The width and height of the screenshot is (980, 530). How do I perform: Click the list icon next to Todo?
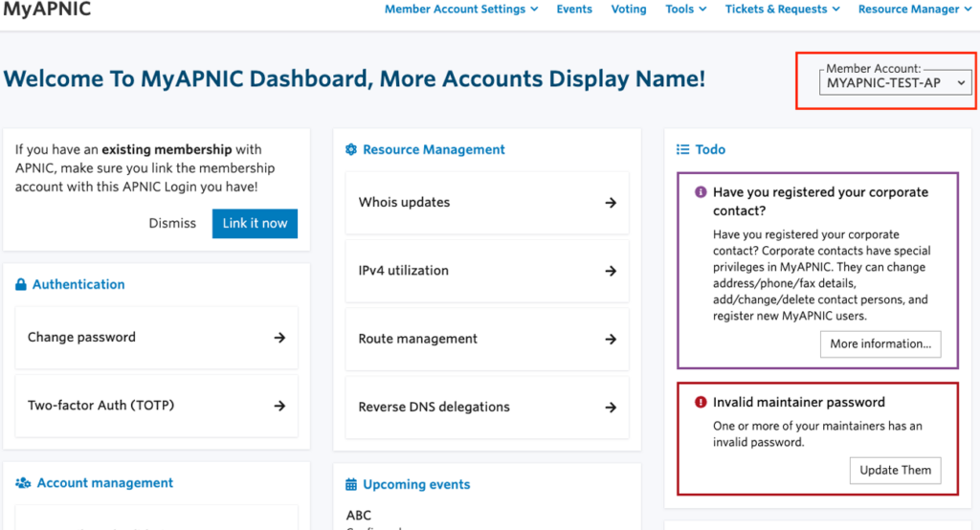coord(682,149)
